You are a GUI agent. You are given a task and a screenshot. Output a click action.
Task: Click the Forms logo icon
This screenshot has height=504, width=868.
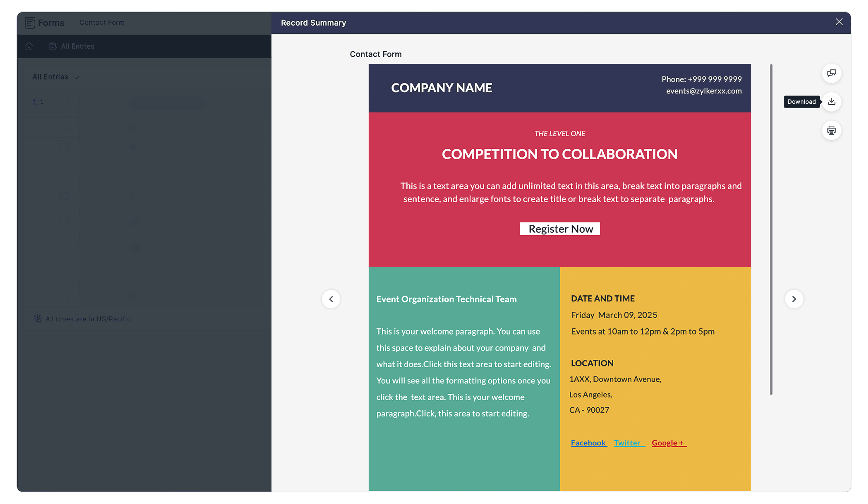30,23
